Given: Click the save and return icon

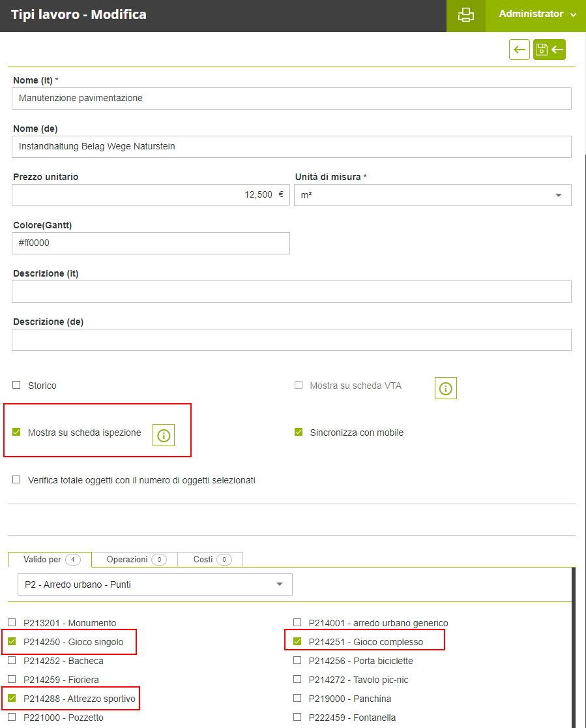Looking at the screenshot, I should tap(549, 50).
